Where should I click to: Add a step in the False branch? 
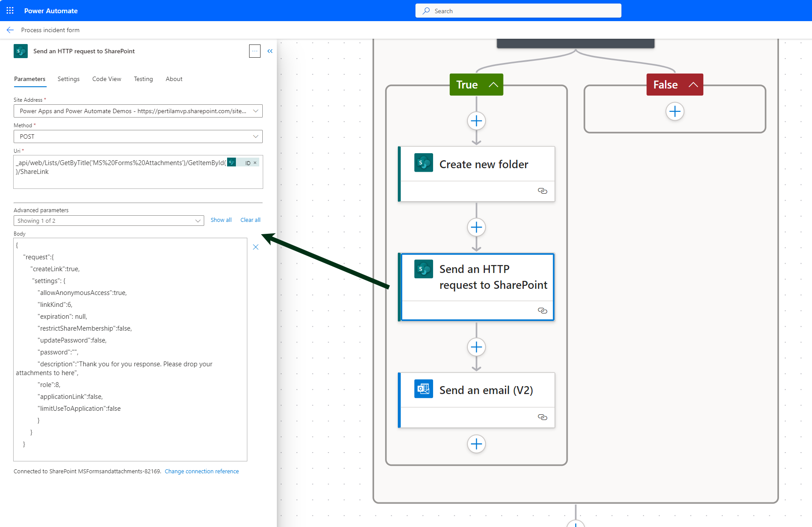pyautogui.click(x=675, y=111)
